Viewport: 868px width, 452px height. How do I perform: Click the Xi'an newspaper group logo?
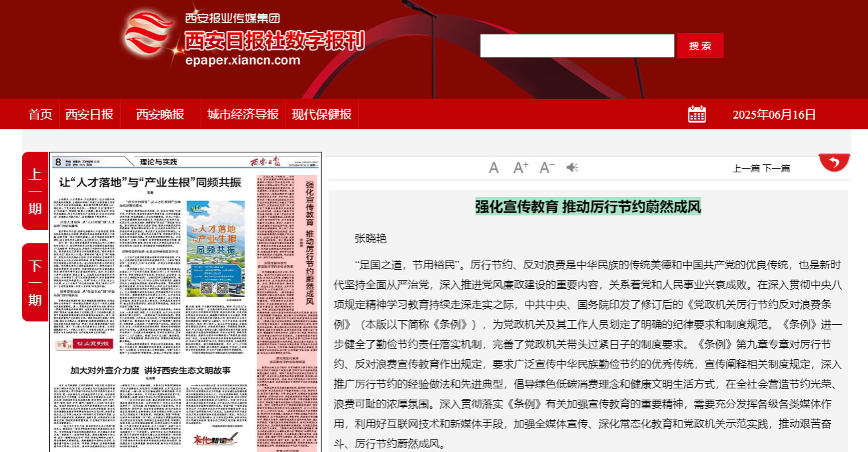pos(244,38)
